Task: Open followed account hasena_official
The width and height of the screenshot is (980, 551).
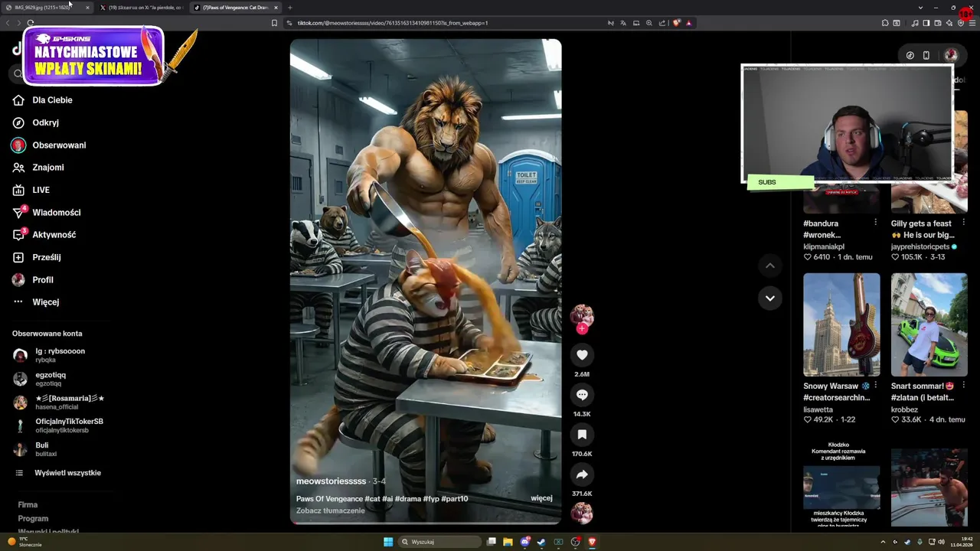Action: [x=59, y=403]
